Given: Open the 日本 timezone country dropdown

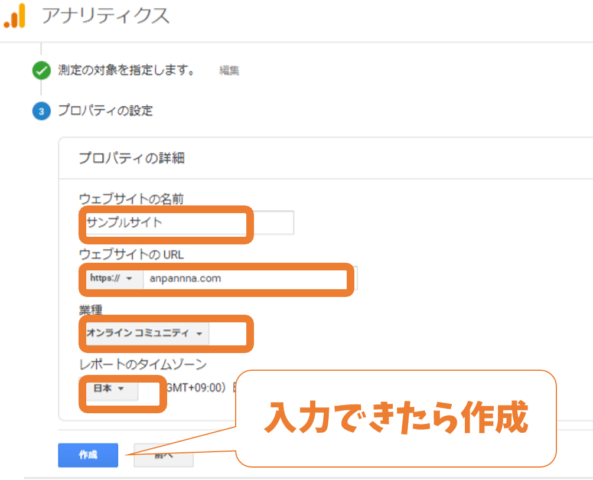Looking at the screenshot, I should (x=112, y=388).
